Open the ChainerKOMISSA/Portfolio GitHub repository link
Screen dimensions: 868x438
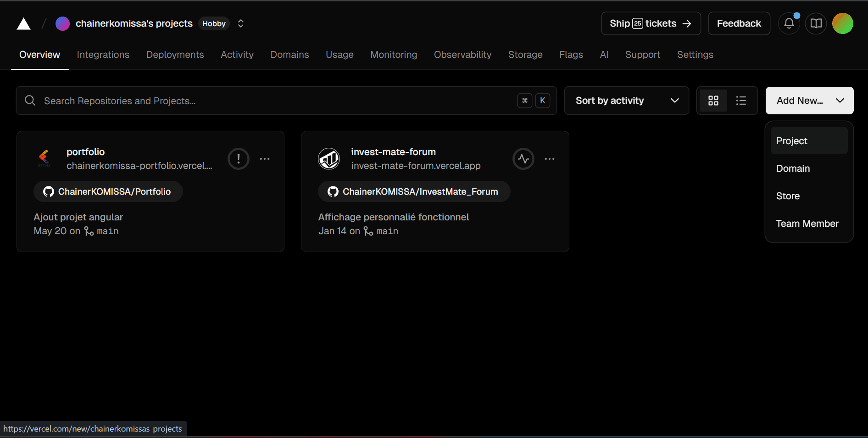tap(108, 191)
